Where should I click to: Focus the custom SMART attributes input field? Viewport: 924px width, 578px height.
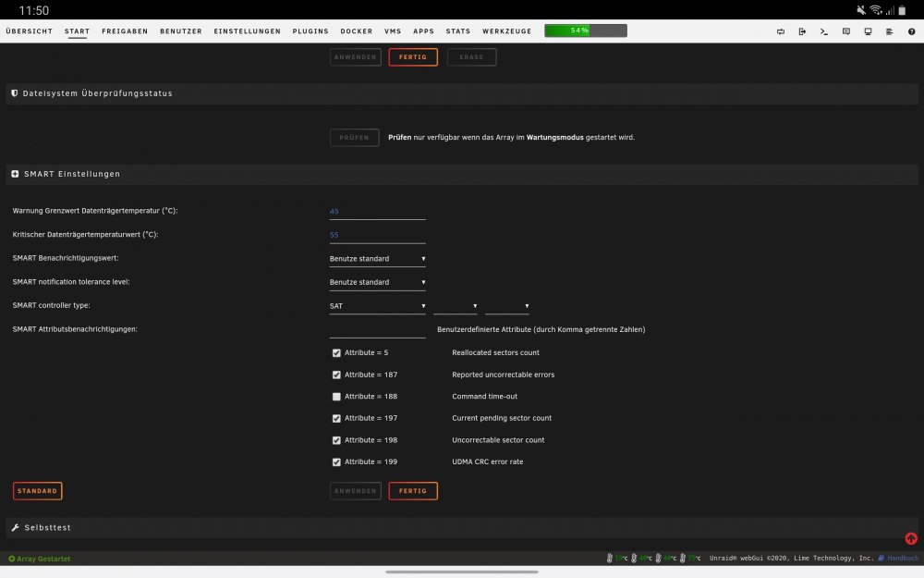pyautogui.click(x=377, y=330)
